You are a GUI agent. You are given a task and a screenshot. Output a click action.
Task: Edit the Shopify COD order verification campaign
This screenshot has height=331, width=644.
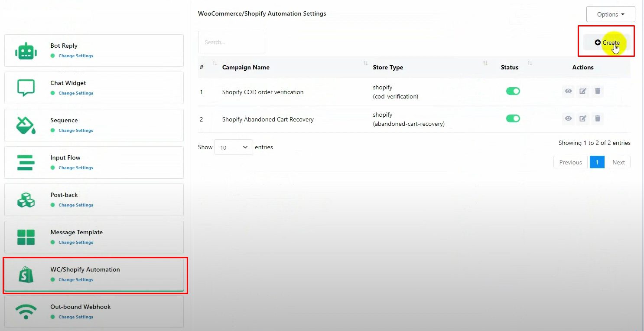(583, 92)
